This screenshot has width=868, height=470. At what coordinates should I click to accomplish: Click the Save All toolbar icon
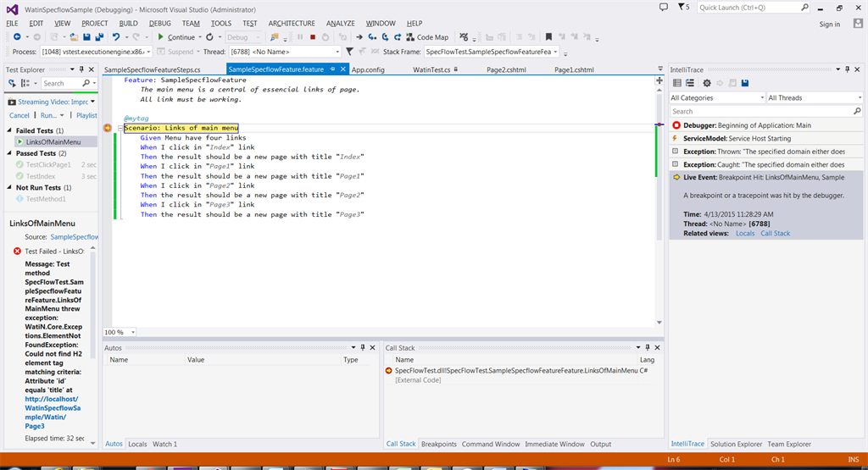(x=100, y=37)
